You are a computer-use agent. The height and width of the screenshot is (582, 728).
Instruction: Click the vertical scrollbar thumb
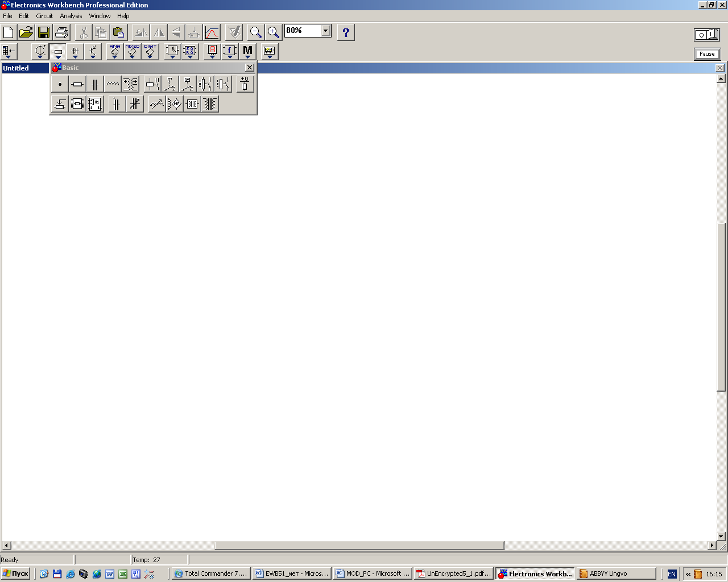pos(721,307)
